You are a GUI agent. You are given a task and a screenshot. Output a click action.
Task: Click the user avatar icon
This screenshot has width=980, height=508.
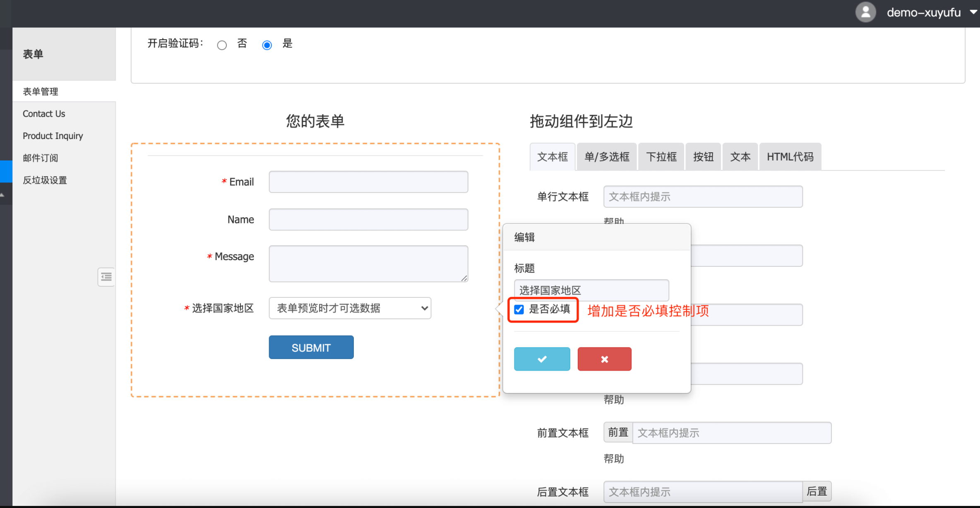pyautogui.click(x=866, y=12)
